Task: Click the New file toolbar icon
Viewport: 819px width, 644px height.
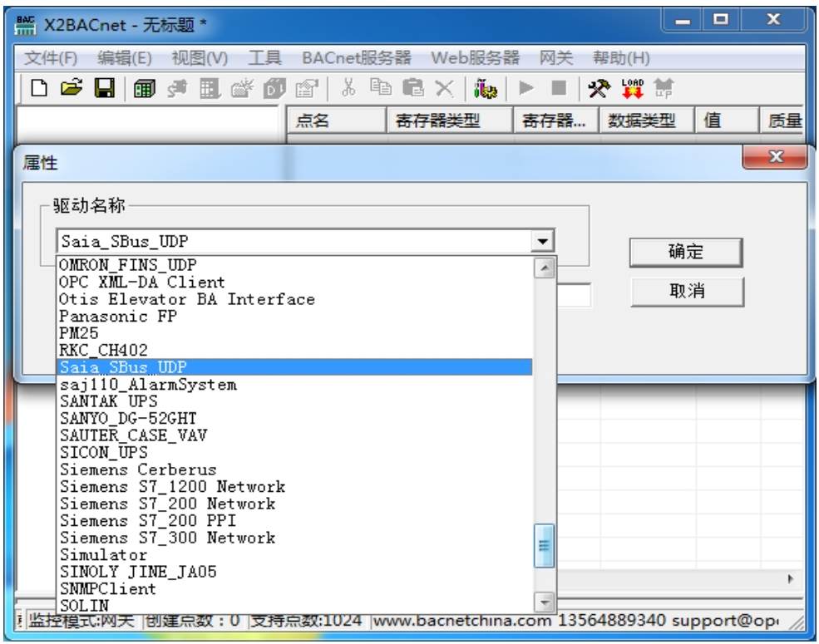Action: (38, 88)
